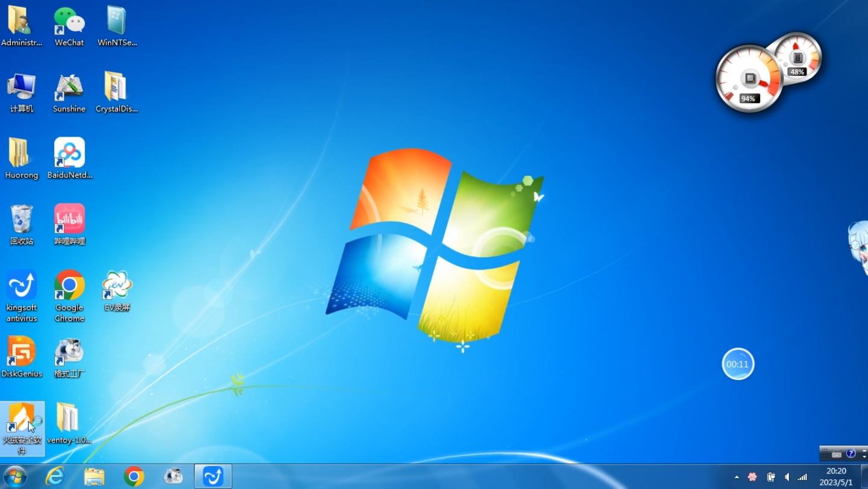Select the 回收站 recycle bin
The image size is (868, 489).
coord(21,225)
